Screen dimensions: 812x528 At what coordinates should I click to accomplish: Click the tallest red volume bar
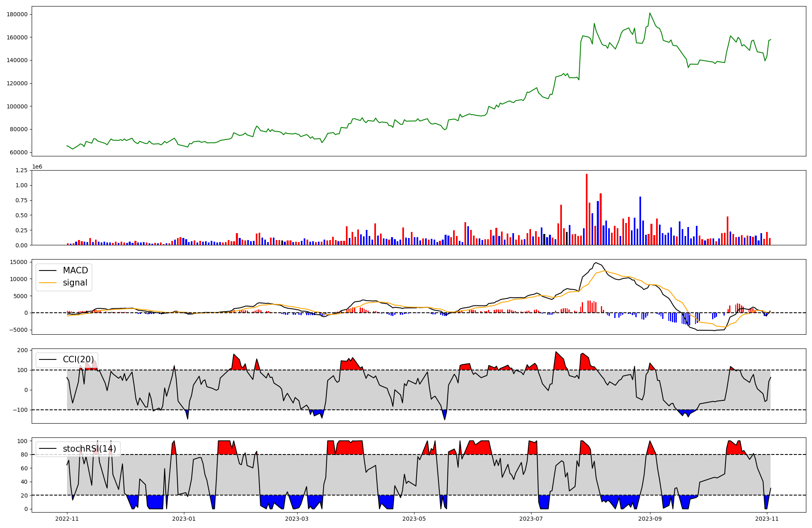[587, 209]
